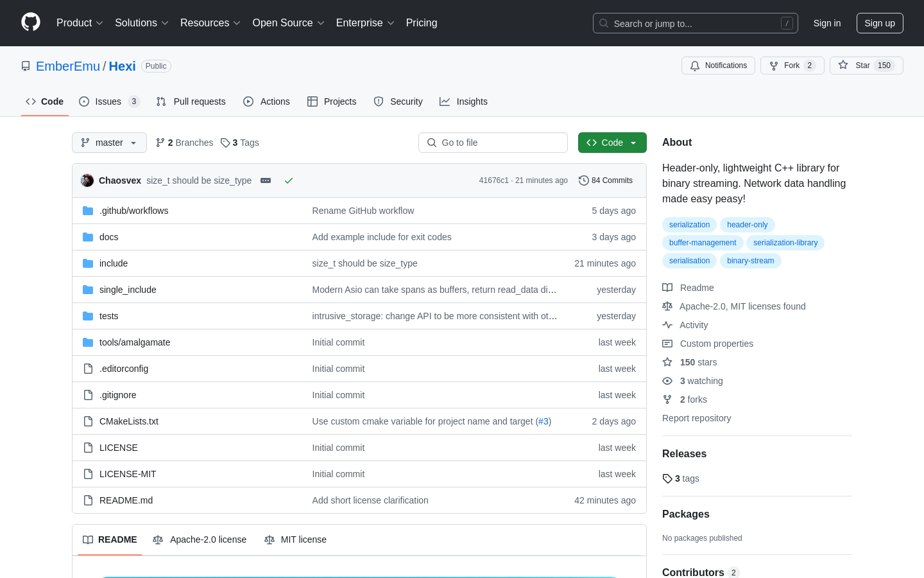
Task: Open the green Code dropdown button
Action: coord(612,143)
